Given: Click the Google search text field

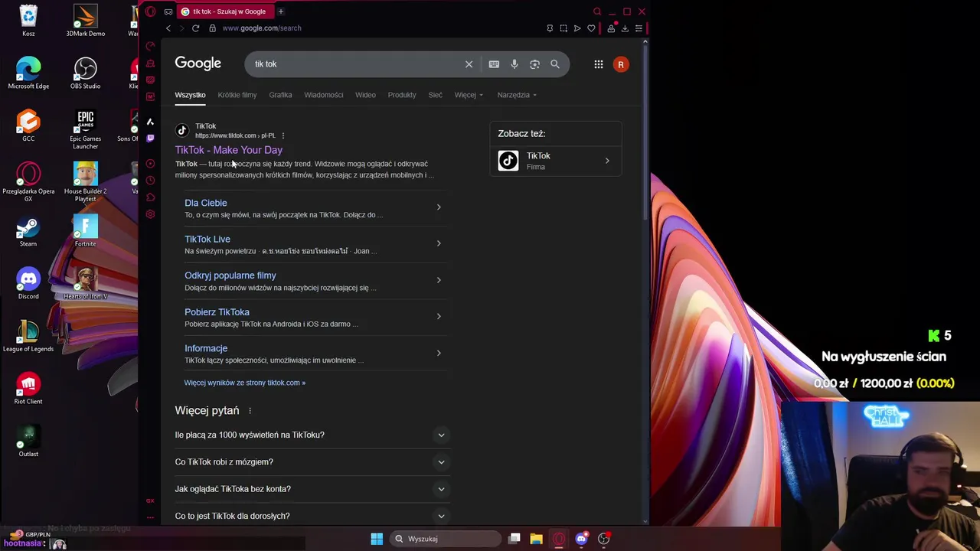Looking at the screenshot, I should tap(356, 64).
